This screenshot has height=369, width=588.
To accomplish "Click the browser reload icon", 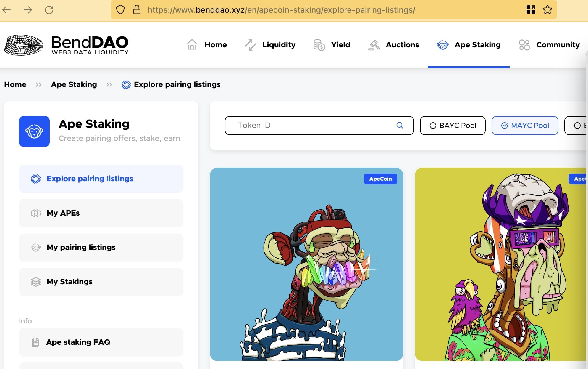I will tap(49, 10).
